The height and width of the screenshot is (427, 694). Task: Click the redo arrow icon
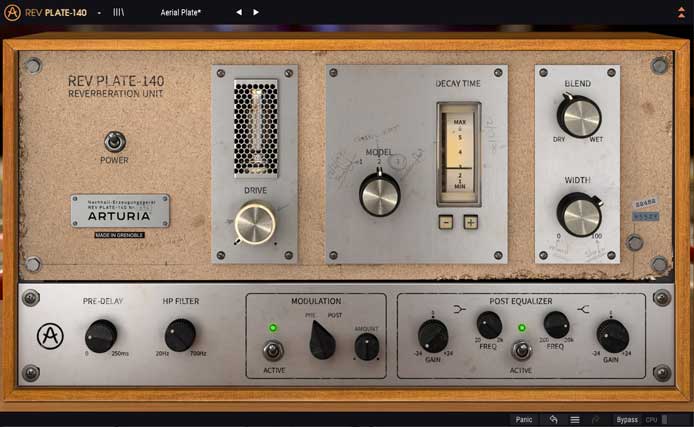(x=596, y=419)
